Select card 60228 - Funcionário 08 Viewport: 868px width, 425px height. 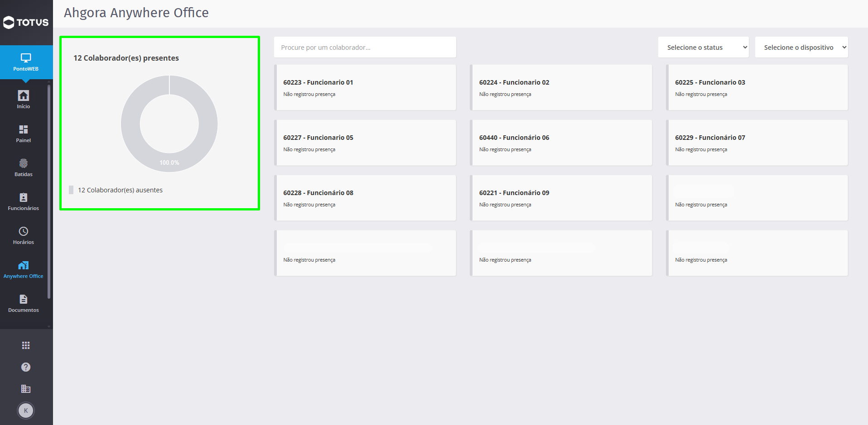[365, 198]
